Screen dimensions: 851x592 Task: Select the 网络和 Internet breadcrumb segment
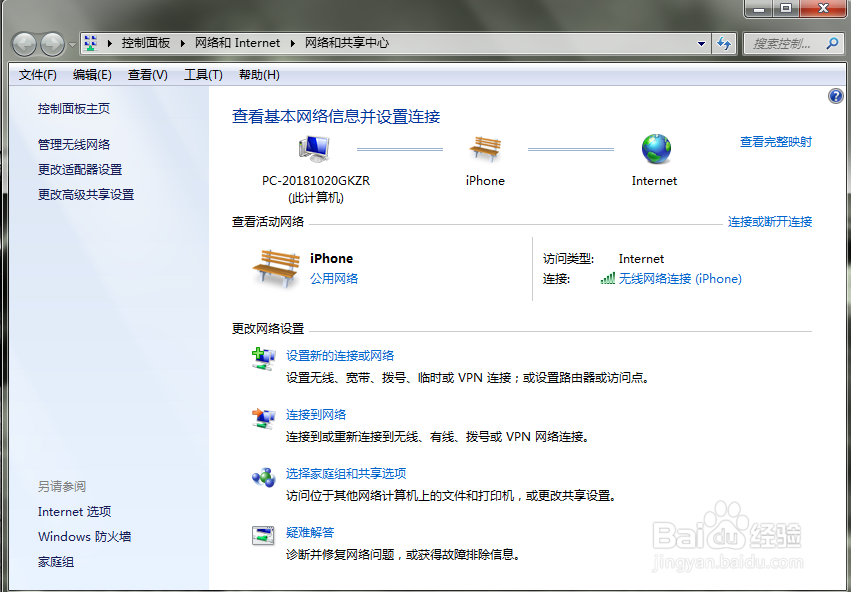tap(237, 43)
